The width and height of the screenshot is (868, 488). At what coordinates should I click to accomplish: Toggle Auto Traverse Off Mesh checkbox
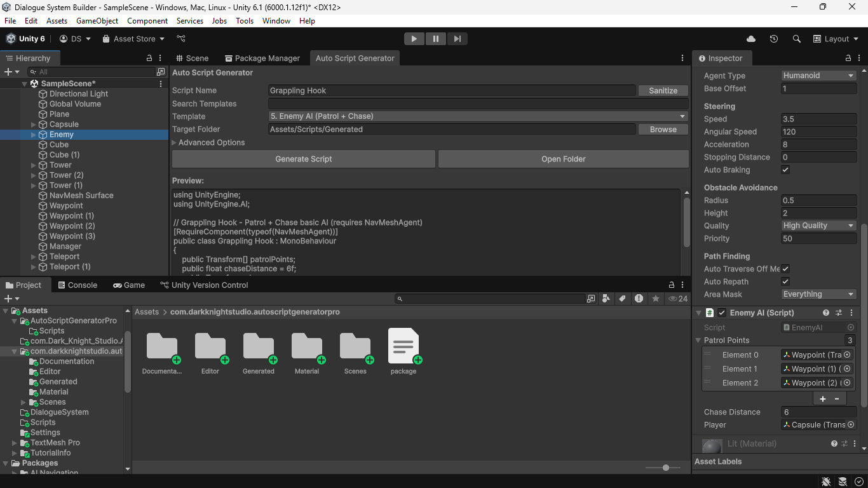(x=785, y=269)
